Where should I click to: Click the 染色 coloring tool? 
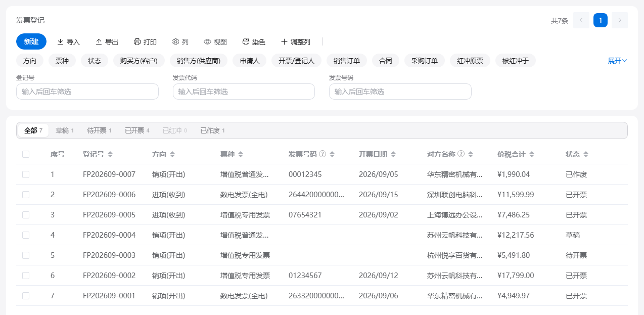point(254,42)
